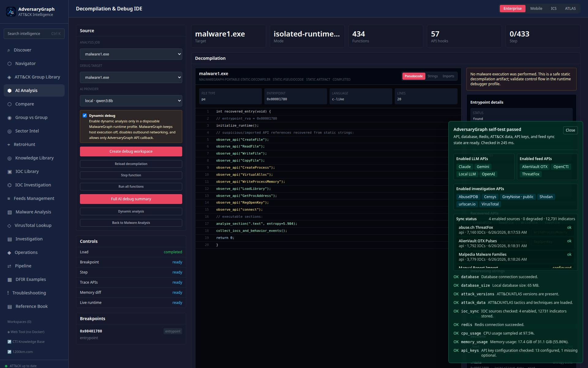This screenshot has height=368, width=588.
Task: Open Discover via its sidebar icon
Action: [9, 50]
